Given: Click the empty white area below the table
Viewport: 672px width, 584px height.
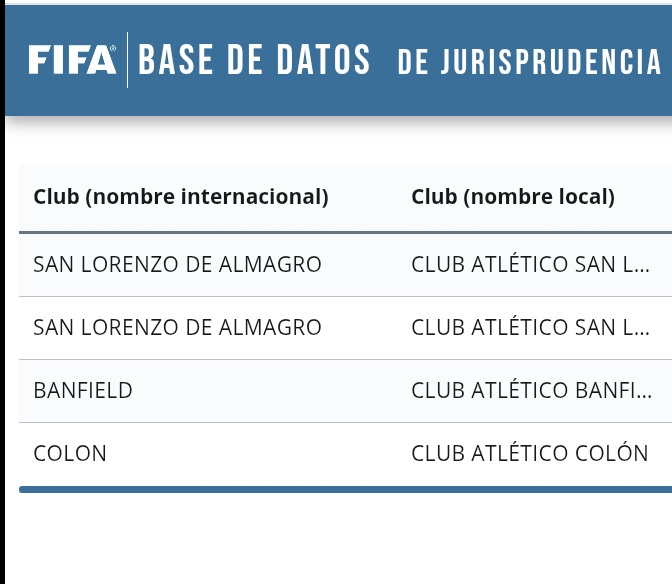Looking at the screenshot, I should tap(340, 540).
